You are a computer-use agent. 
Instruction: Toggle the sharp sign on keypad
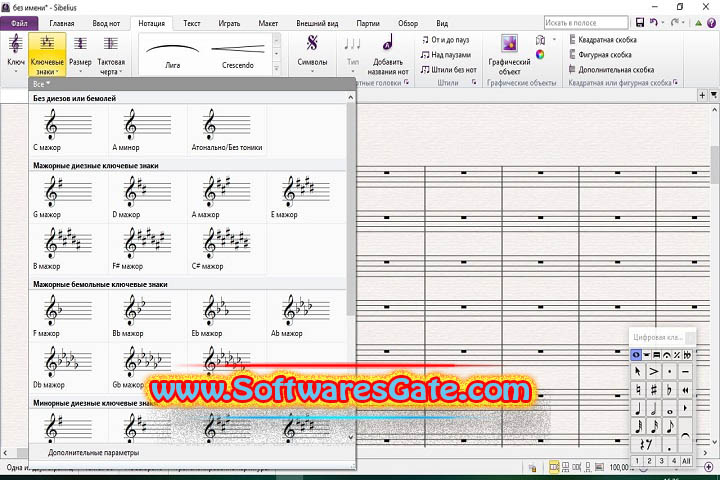(x=654, y=390)
